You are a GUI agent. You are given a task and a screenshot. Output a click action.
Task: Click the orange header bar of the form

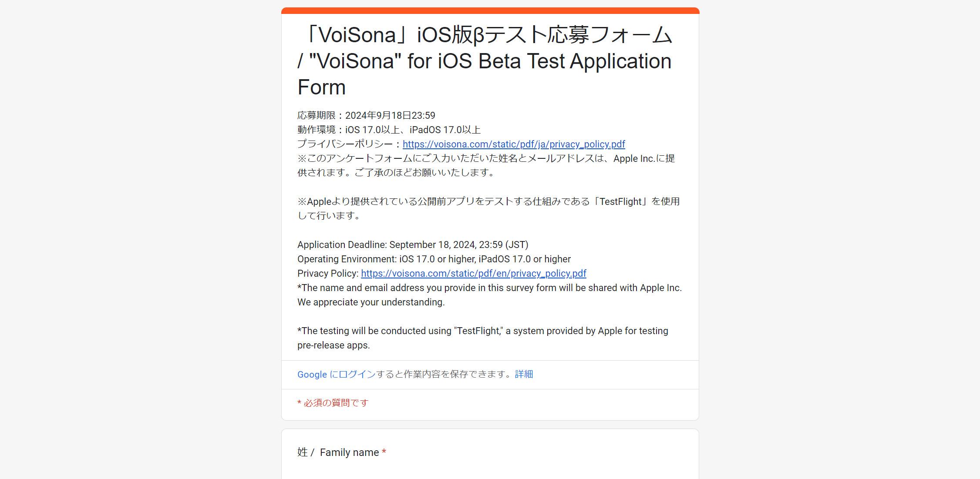pos(490,10)
